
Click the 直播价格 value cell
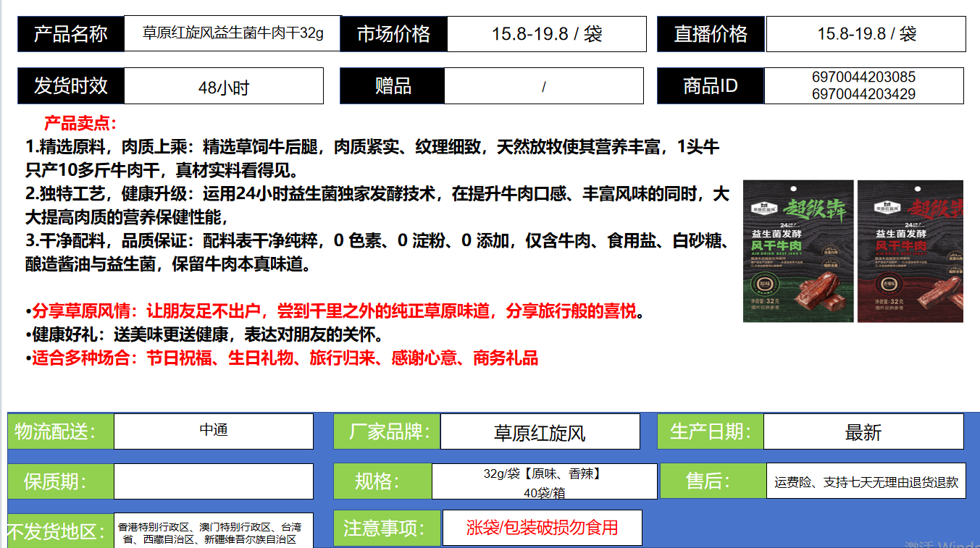[866, 34]
